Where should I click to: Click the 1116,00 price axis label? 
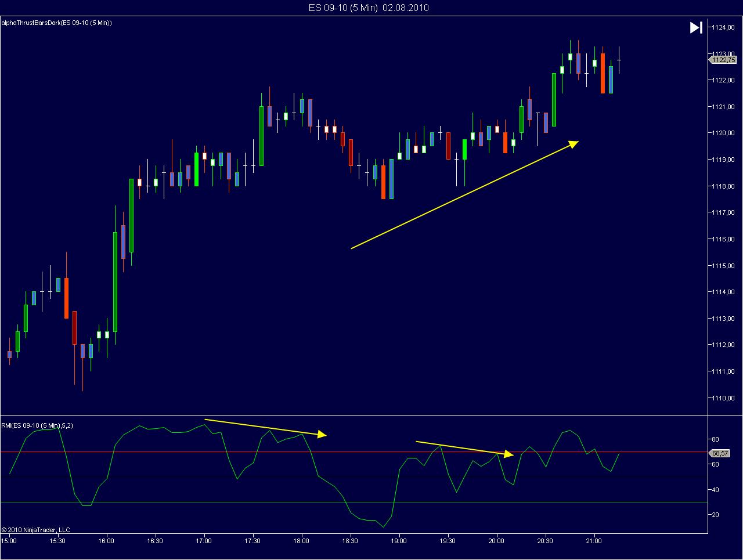coord(724,239)
